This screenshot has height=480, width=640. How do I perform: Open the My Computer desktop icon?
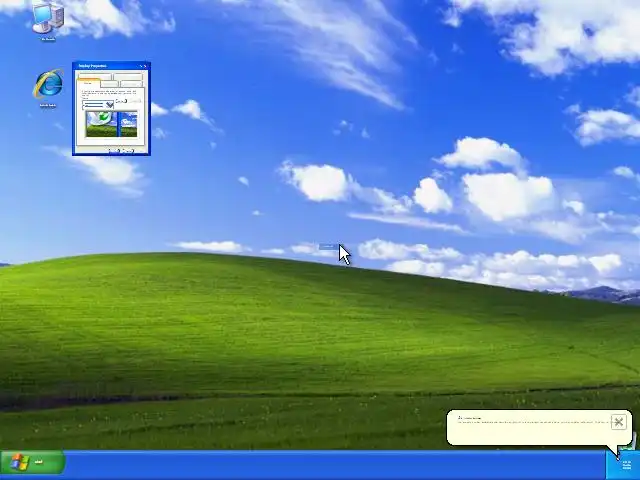pyautogui.click(x=48, y=20)
